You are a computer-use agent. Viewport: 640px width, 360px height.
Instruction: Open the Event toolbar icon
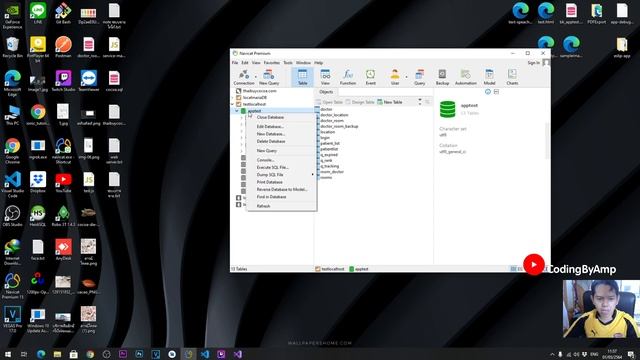click(x=371, y=77)
